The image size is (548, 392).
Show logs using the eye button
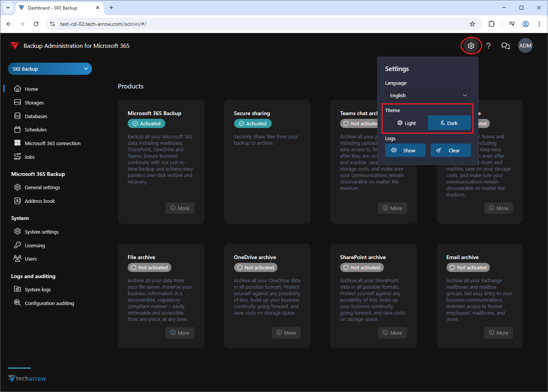(x=403, y=150)
